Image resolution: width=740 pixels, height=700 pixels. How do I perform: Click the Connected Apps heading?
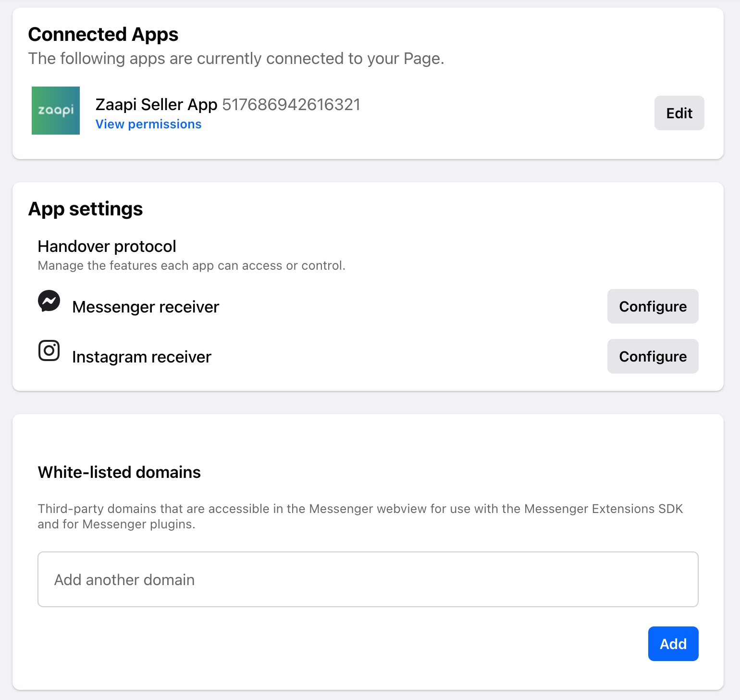(x=103, y=35)
